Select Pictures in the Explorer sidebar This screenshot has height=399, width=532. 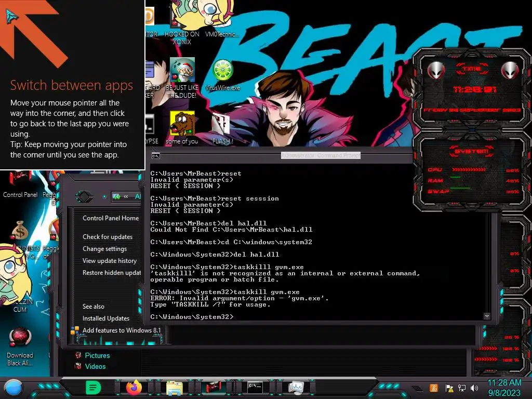[97, 355]
